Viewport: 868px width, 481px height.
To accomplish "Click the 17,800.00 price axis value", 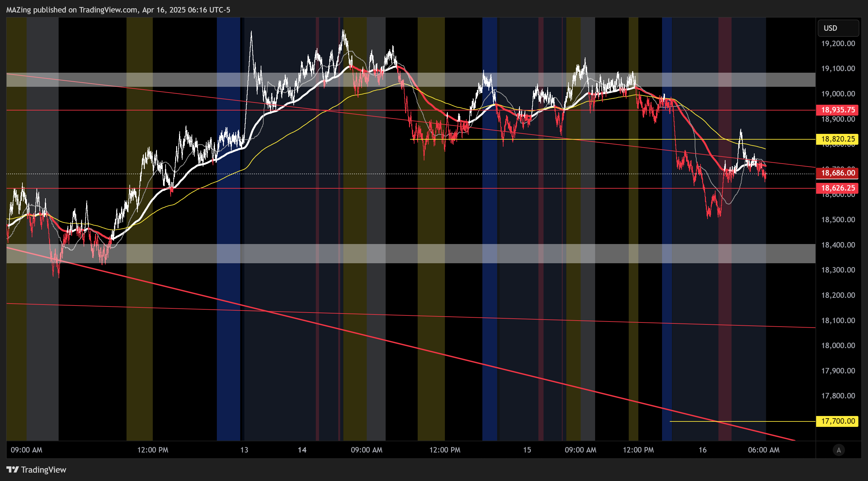I will click(838, 396).
